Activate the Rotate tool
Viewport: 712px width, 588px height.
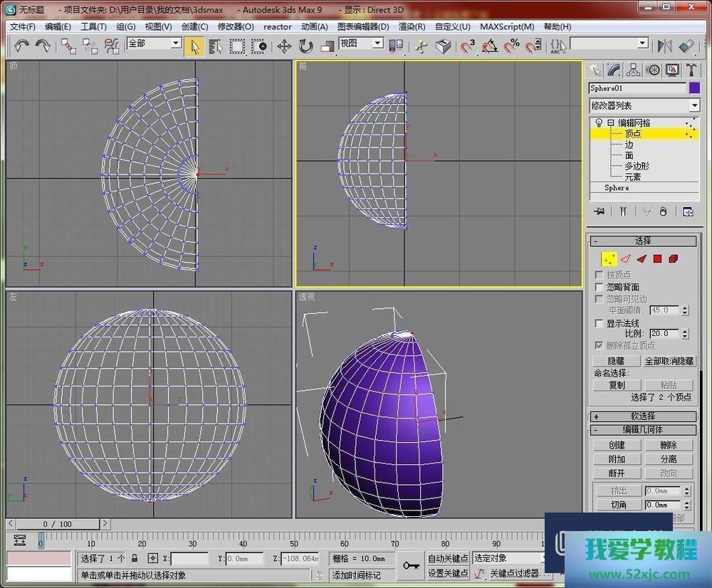point(306,46)
